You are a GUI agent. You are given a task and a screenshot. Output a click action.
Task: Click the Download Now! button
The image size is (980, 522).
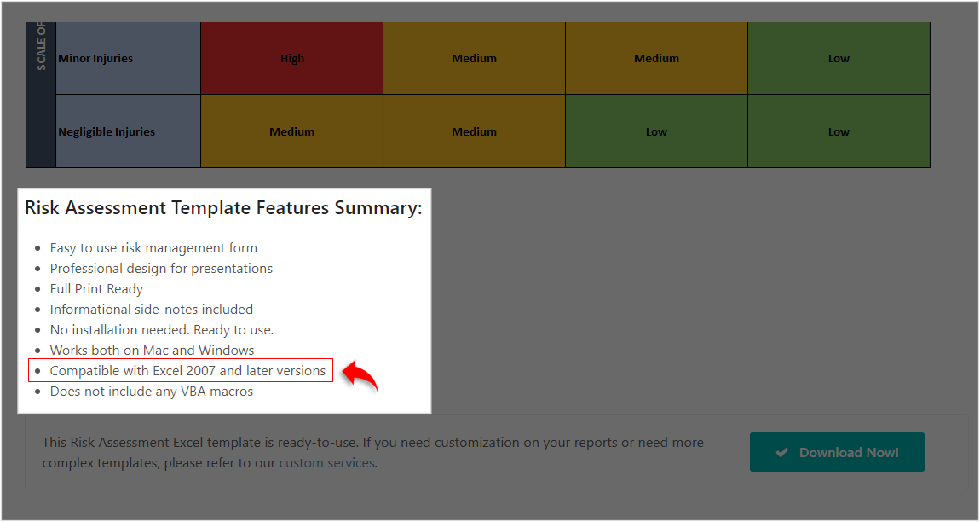(x=837, y=452)
